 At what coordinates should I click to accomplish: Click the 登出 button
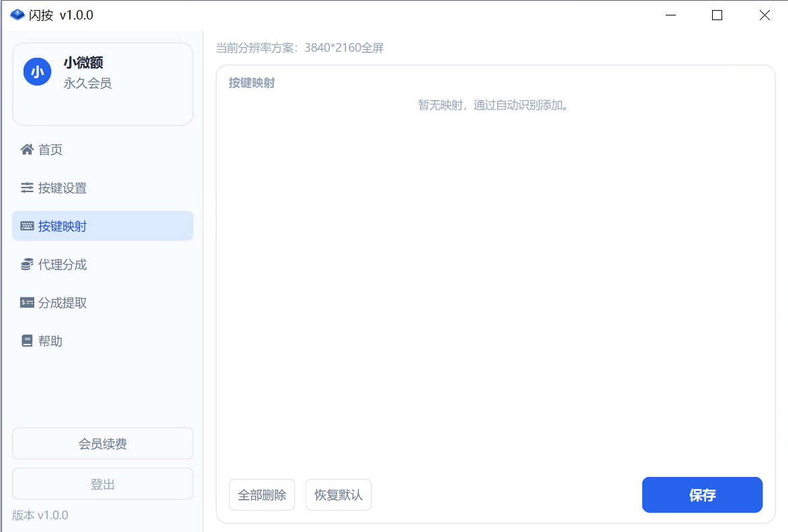(102, 483)
